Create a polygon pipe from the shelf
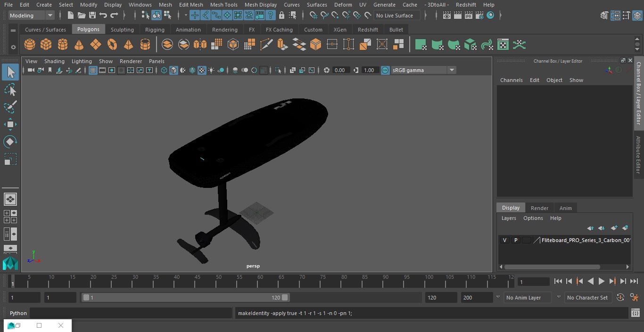This screenshot has height=332, width=644. 145,45
